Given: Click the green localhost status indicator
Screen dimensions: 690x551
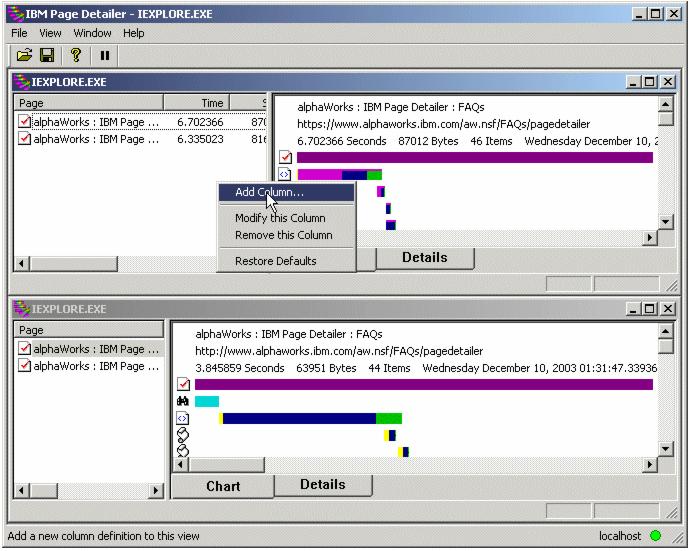Looking at the screenshot, I should click(655, 536).
